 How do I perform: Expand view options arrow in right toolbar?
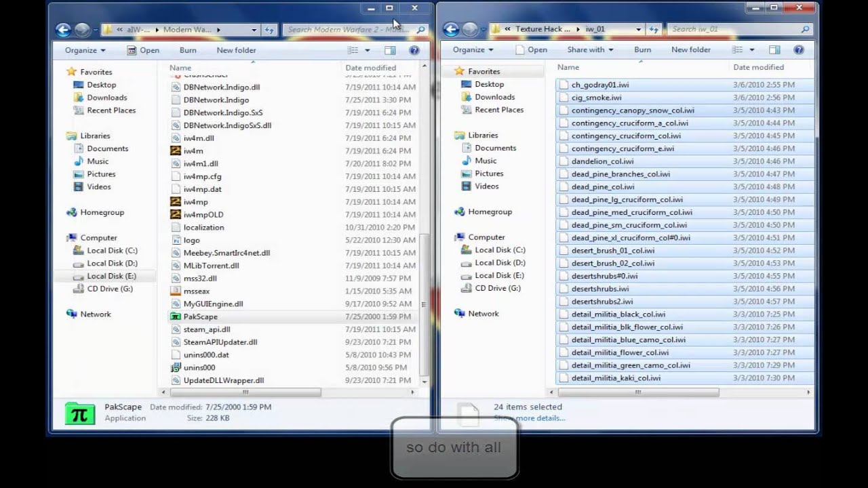tap(752, 49)
